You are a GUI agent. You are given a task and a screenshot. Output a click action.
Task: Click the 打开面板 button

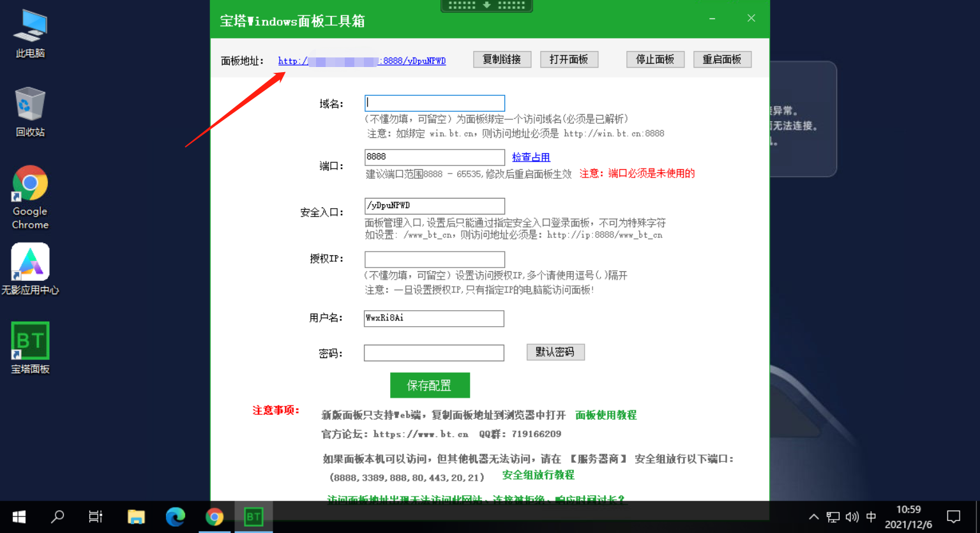[x=569, y=59]
